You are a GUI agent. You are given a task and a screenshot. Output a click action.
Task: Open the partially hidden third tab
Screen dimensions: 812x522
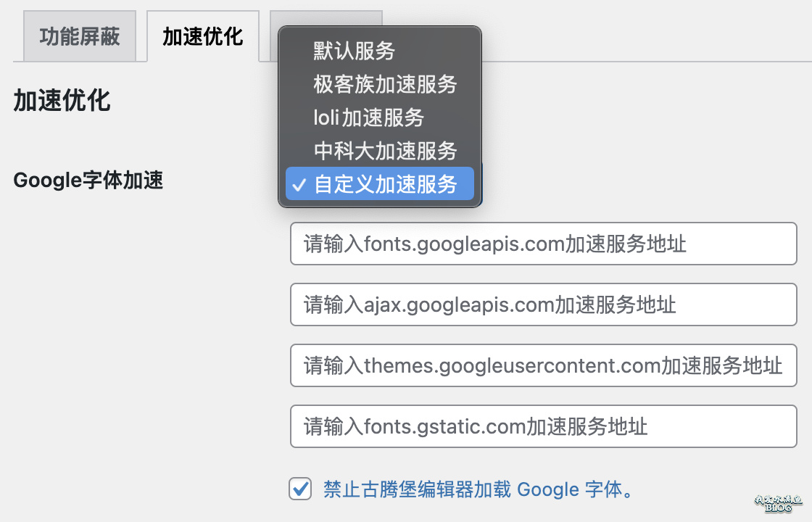326,18
